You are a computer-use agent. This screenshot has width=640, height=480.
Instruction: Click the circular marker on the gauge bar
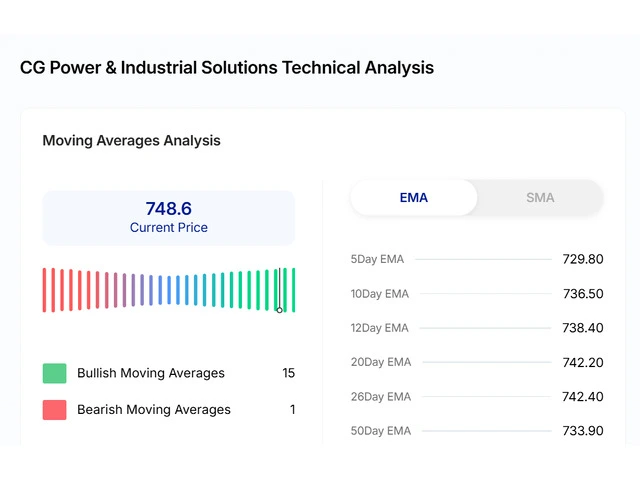click(x=280, y=309)
